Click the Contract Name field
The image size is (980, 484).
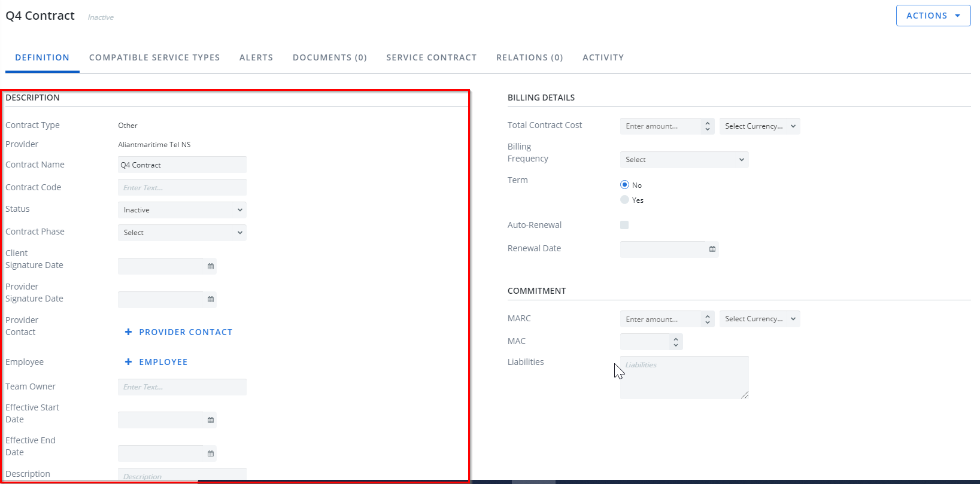click(x=182, y=165)
